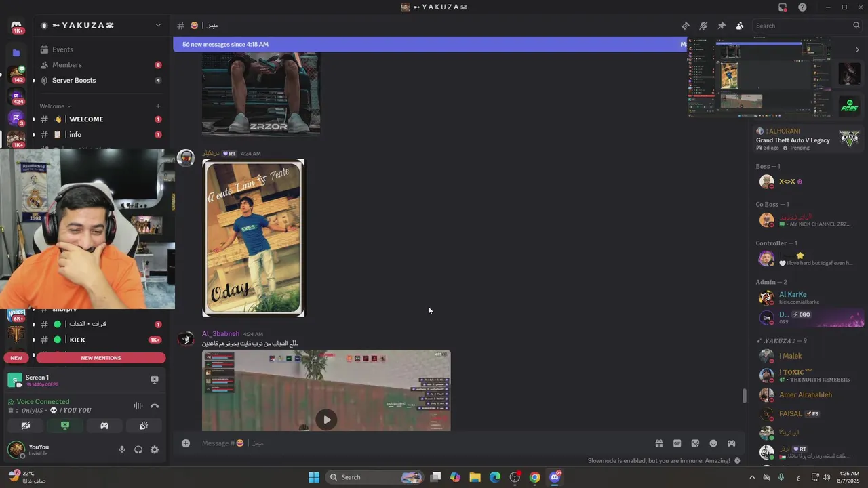The height and width of the screenshot is (488, 868).
Task: Open member ! Malek
Action: 808,356
